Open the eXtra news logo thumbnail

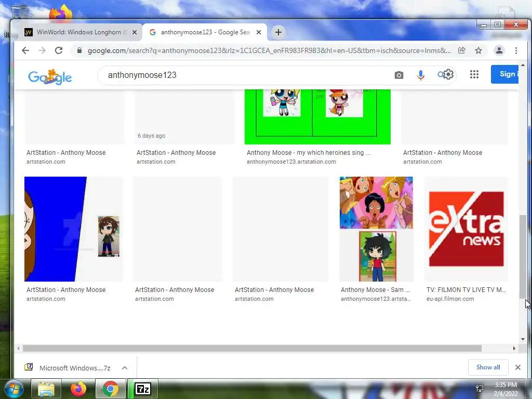[x=467, y=229]
